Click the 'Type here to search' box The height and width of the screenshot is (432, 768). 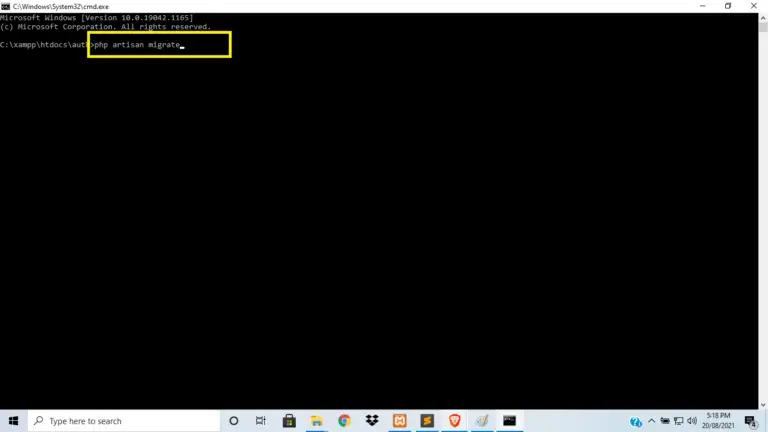click(x=120, y=421)
